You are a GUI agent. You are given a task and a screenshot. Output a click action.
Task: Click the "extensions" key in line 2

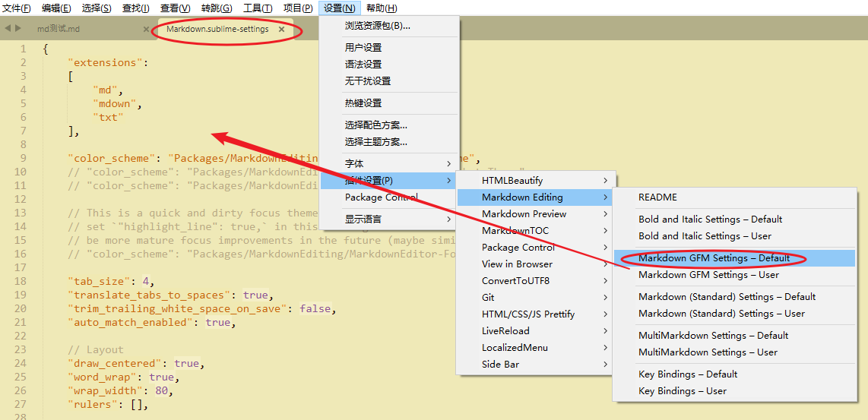tap(105, 62)
